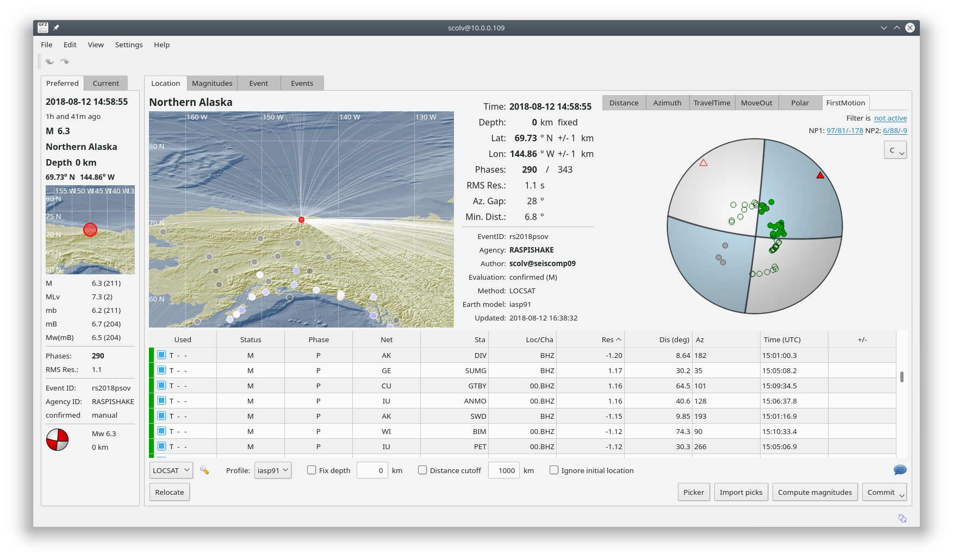The image size is (953, 560).
Task: Select the Location tab
Action: point(166,83)
